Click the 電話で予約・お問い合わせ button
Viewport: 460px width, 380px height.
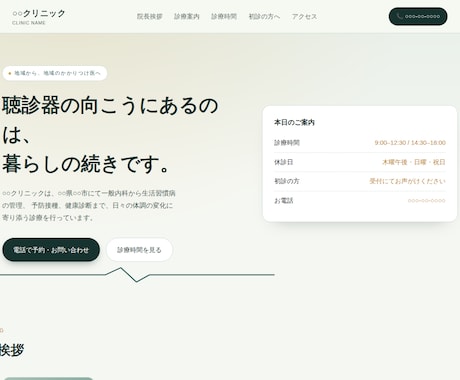click(x=51, y=250)
